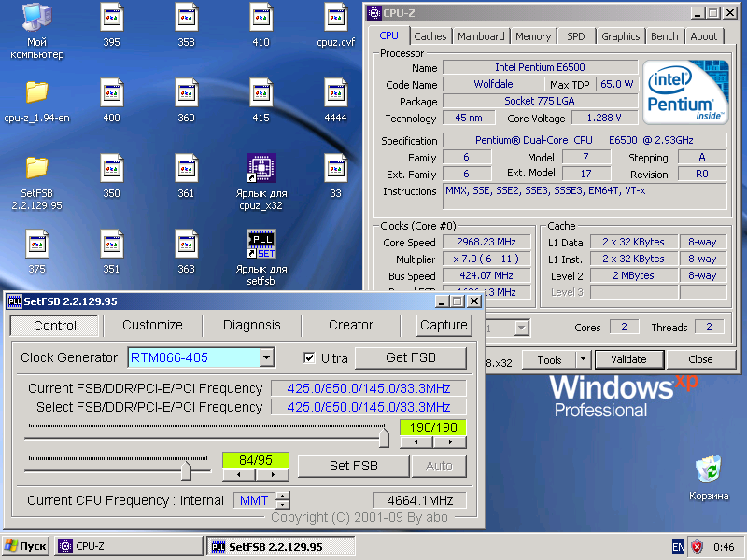
Task: Click the SetFSB title bar PLL icon
Action: pyautogui.click(x=15, y=301)
